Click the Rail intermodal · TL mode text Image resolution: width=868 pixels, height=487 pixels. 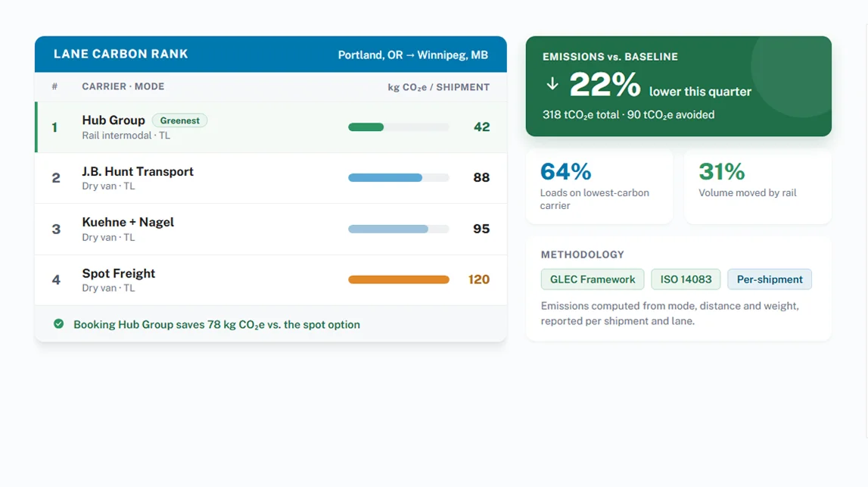point(126,136)
